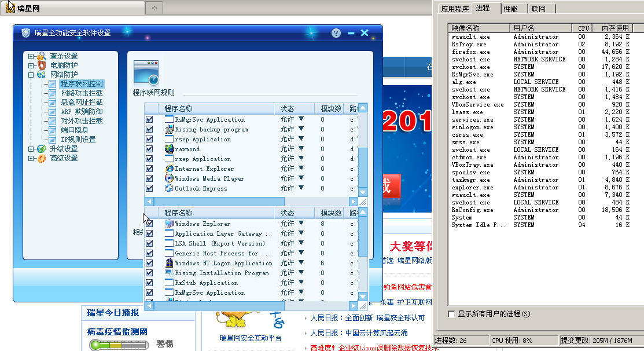Toggle the ravmond checkbox
Screen dimensions: 644x351
coord(149,149)
